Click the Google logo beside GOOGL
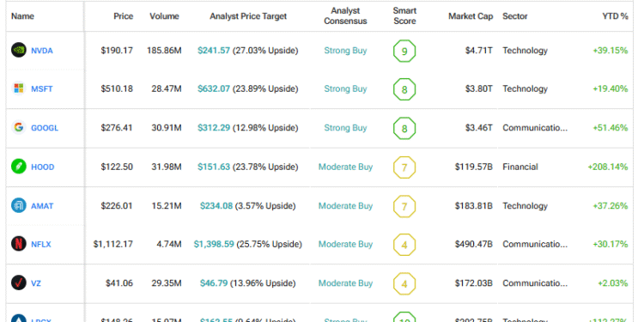 pos(19,127)
